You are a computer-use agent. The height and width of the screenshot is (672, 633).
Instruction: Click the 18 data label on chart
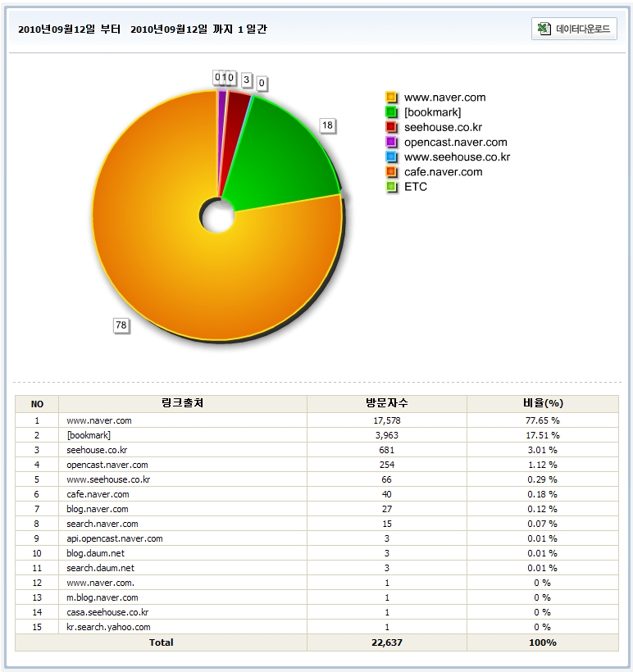327,125
